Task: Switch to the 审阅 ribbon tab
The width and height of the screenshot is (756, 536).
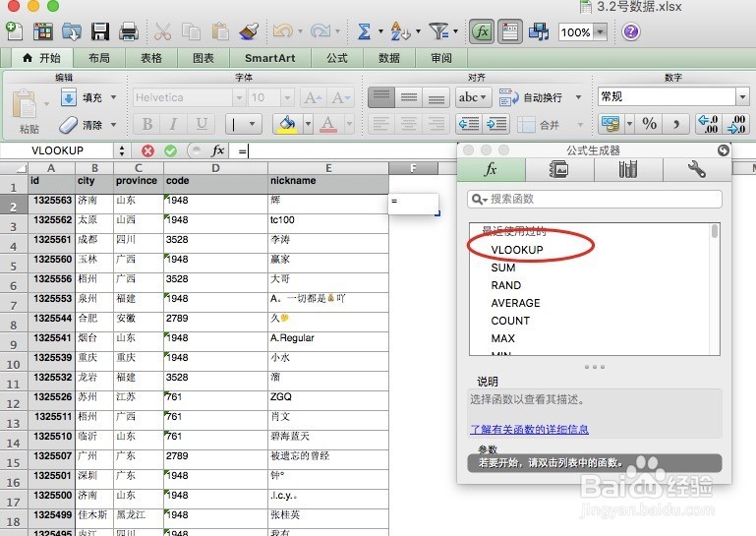Action: point(441,58)
